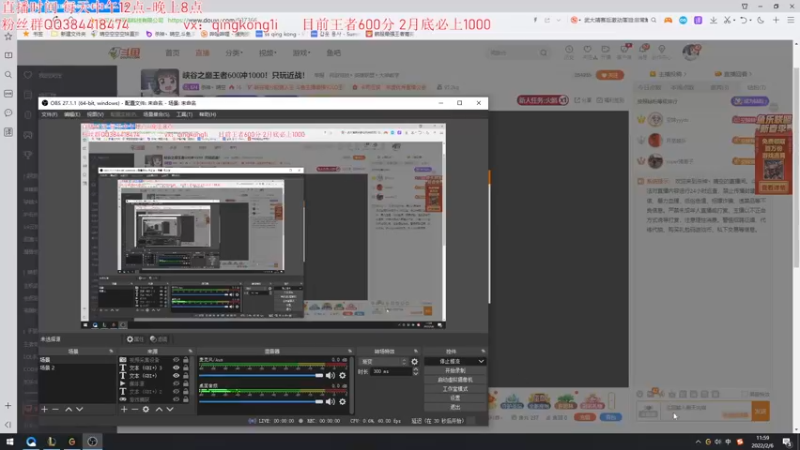Click the orange Send button in Douyu chat
Image resolution: width=800 pixels, height=450 pixels.
pyautogui.click(x=760, y=411)
